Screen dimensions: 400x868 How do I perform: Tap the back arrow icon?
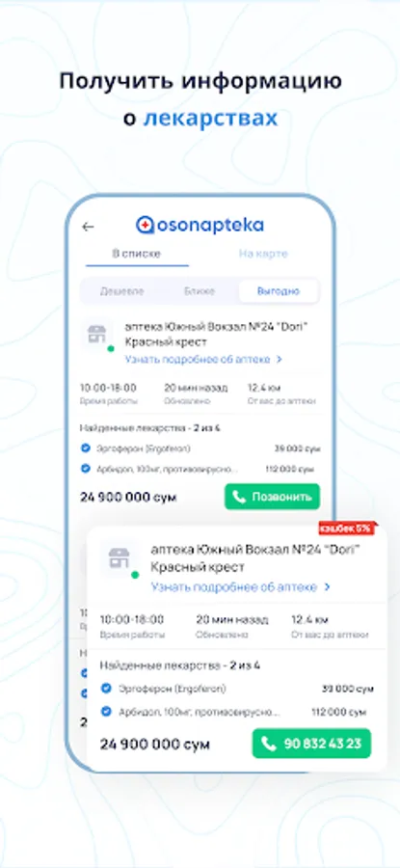(x=88, y=227)
